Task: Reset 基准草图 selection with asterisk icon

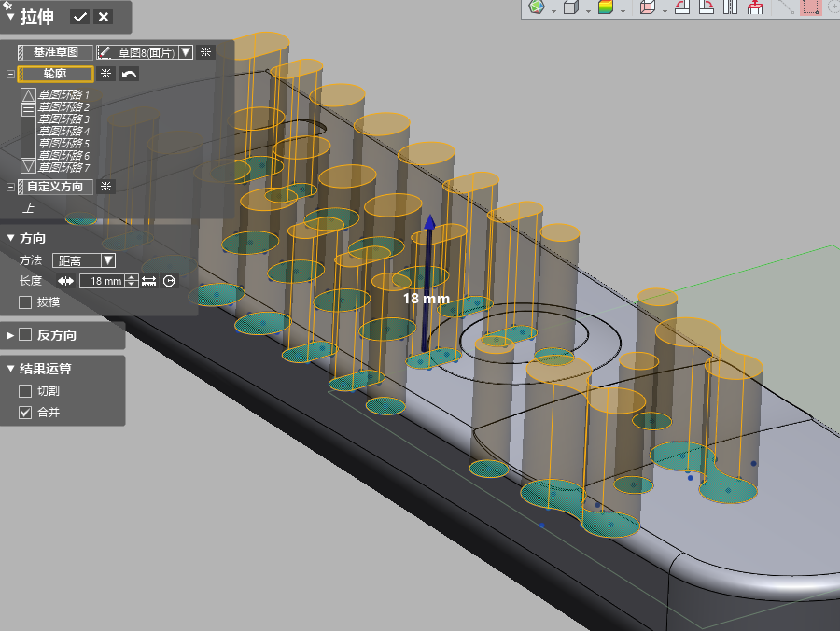Action: click(205, 52)
